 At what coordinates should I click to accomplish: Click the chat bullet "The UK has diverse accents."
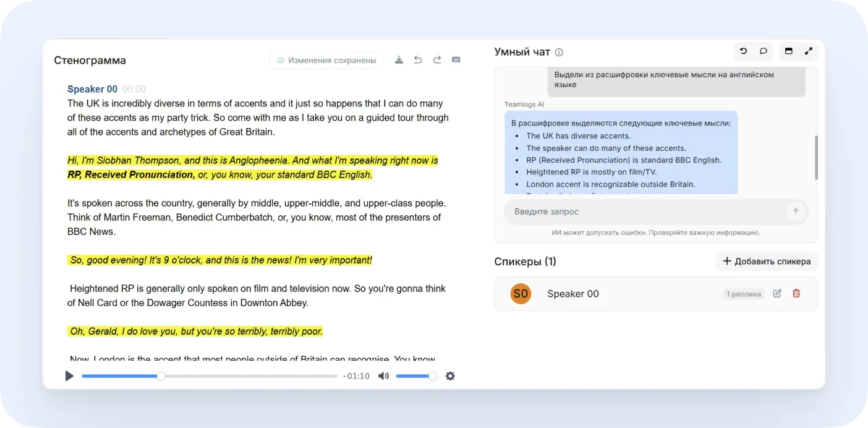pos(578,136)
